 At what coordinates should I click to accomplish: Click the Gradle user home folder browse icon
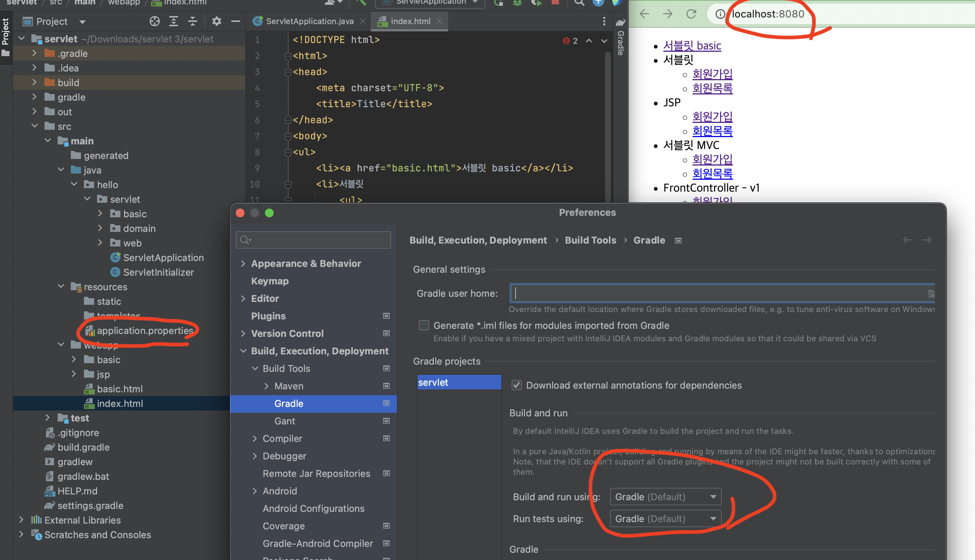(931, 293)
